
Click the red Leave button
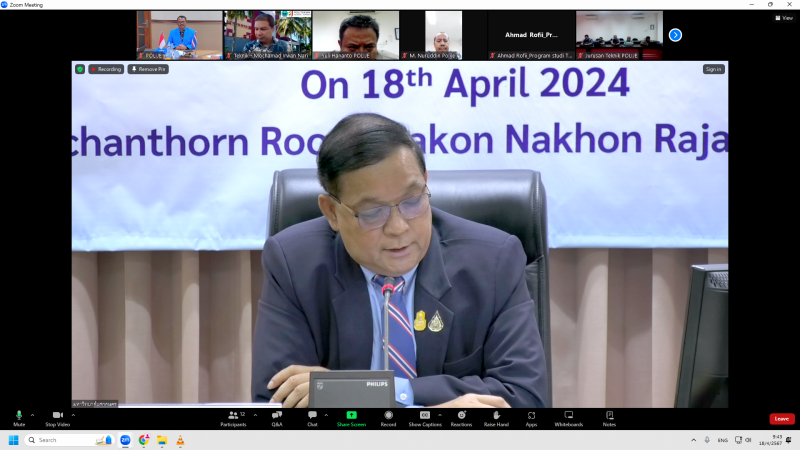tap(781, 419)
